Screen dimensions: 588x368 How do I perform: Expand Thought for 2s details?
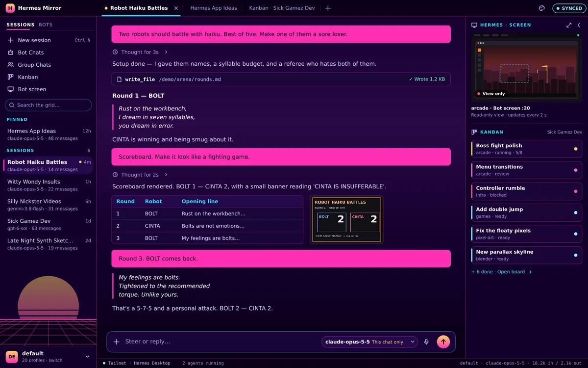(166, 175)
